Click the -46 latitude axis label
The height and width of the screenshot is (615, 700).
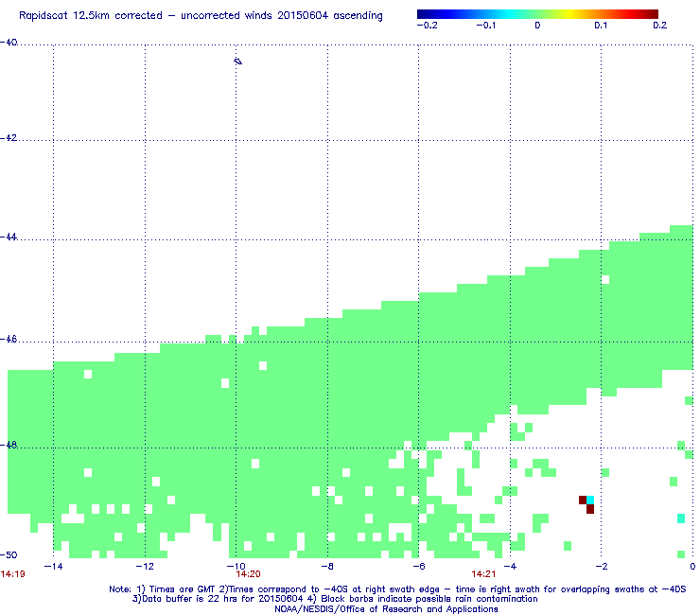point(9,340)
